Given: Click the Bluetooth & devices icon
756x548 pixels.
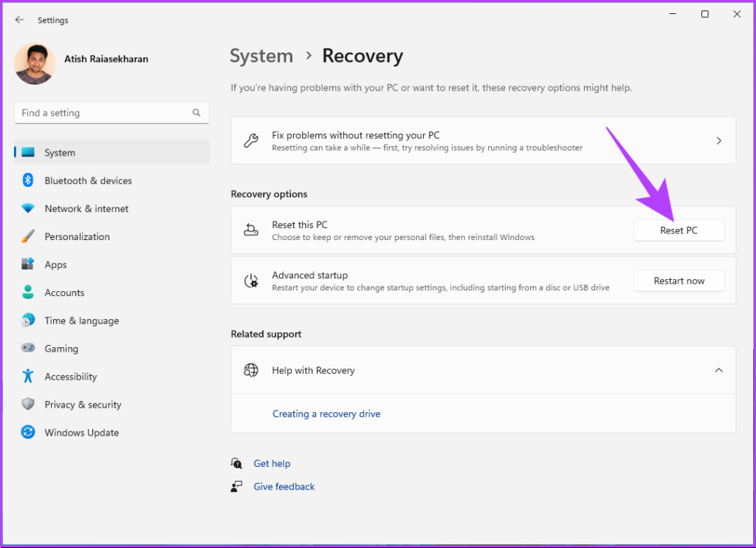Looking at the screenshot, I should point(28,180).
